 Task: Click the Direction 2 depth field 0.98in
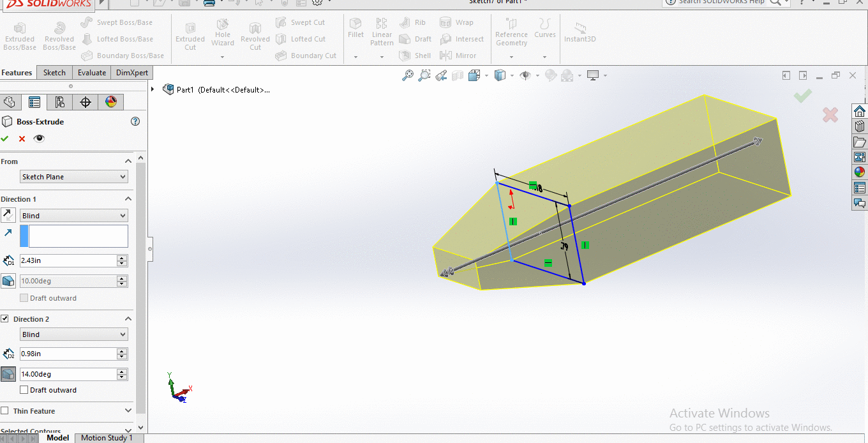coord(68,354)
